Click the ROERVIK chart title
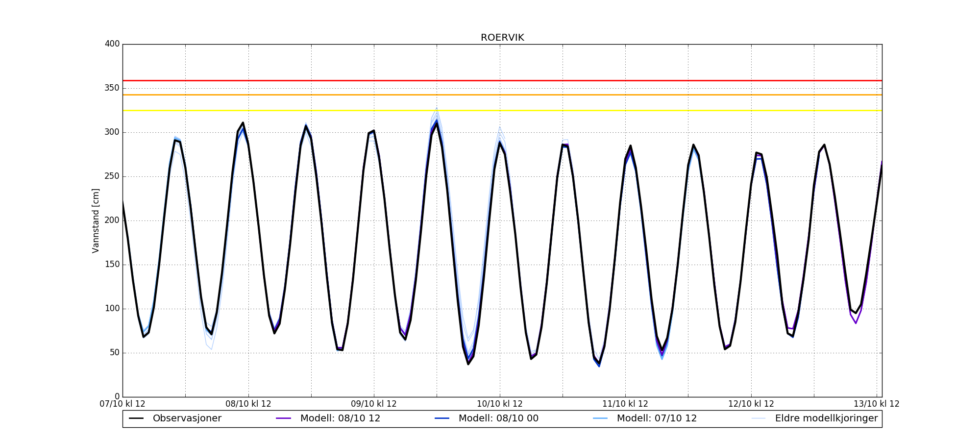 click(502, 38)
